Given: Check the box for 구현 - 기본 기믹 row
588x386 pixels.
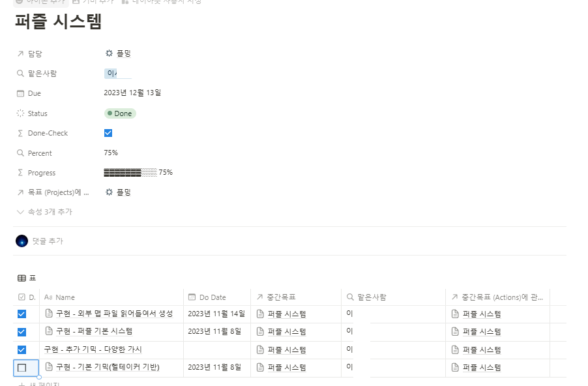Looking at the screenshot, I should coord(22,368).
